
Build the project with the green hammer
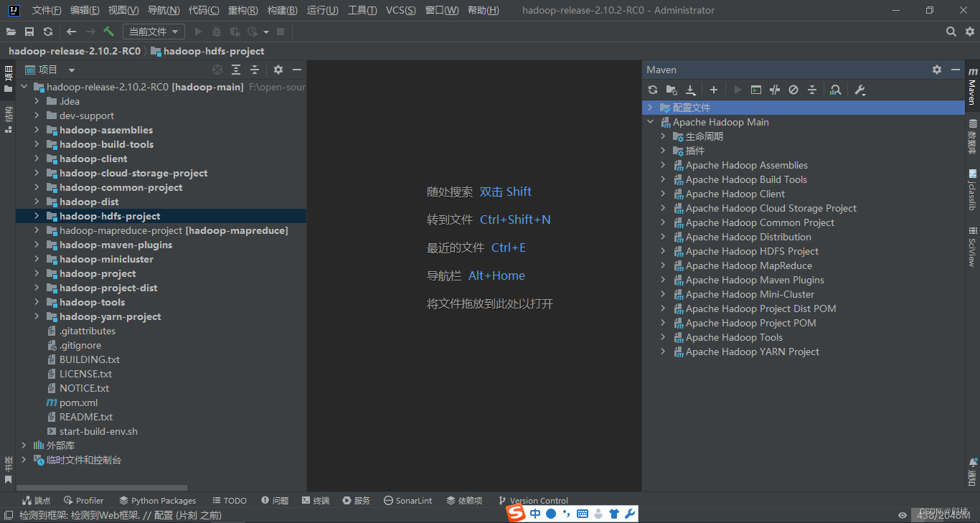pos(109,32)
